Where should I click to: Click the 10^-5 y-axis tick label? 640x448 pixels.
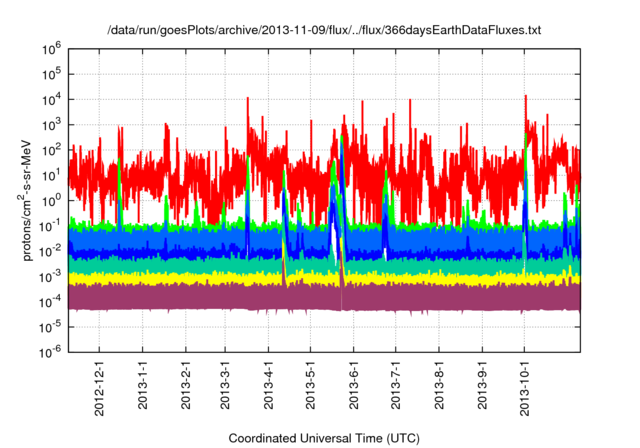pos(50,328)
